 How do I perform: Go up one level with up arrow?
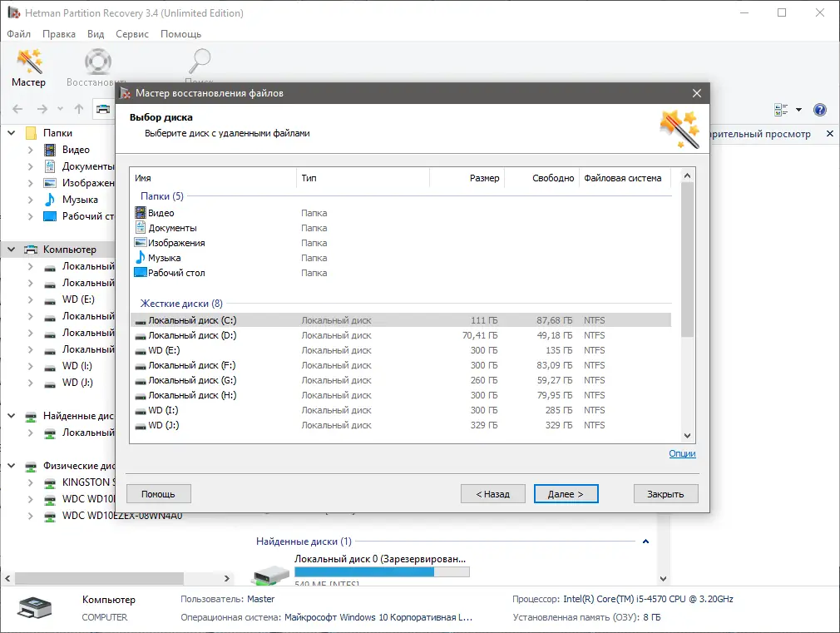click(x=79, y=109)
